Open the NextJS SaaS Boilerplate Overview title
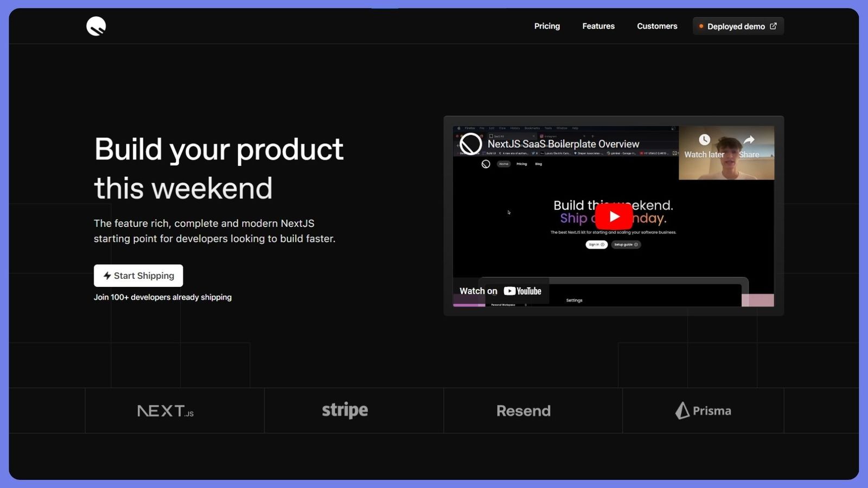The width and height of the screenshot is (868, 488). 563,144
